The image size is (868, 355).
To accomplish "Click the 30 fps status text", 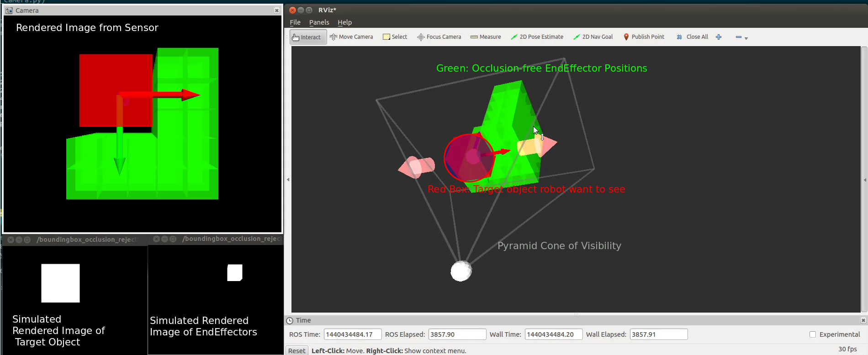I will tap(847, 349).
